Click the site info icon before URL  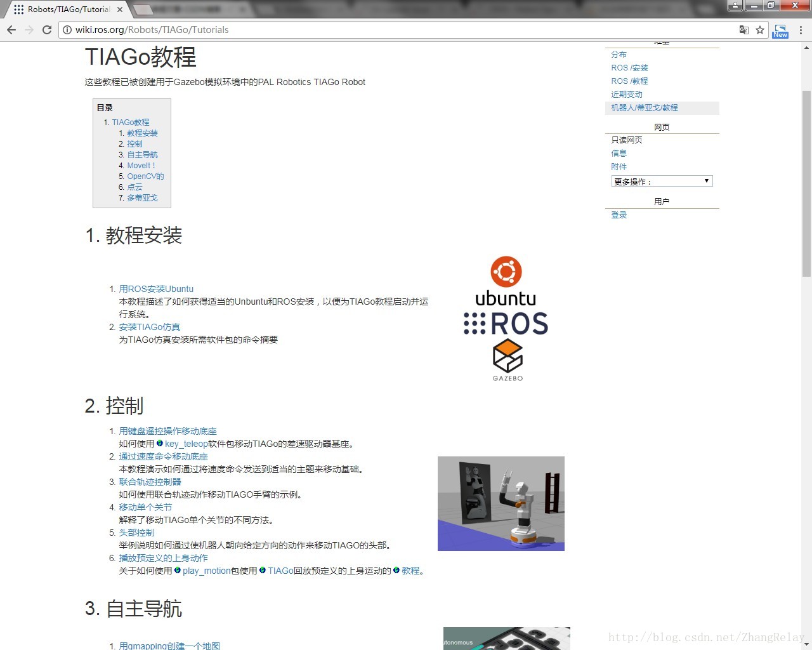click(67, 30)
